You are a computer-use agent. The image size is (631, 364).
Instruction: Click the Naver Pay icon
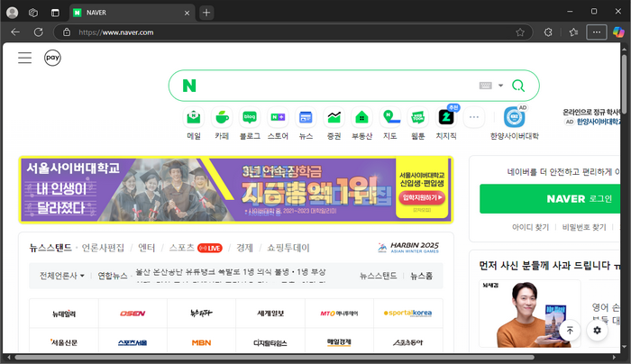click(53, 58)
